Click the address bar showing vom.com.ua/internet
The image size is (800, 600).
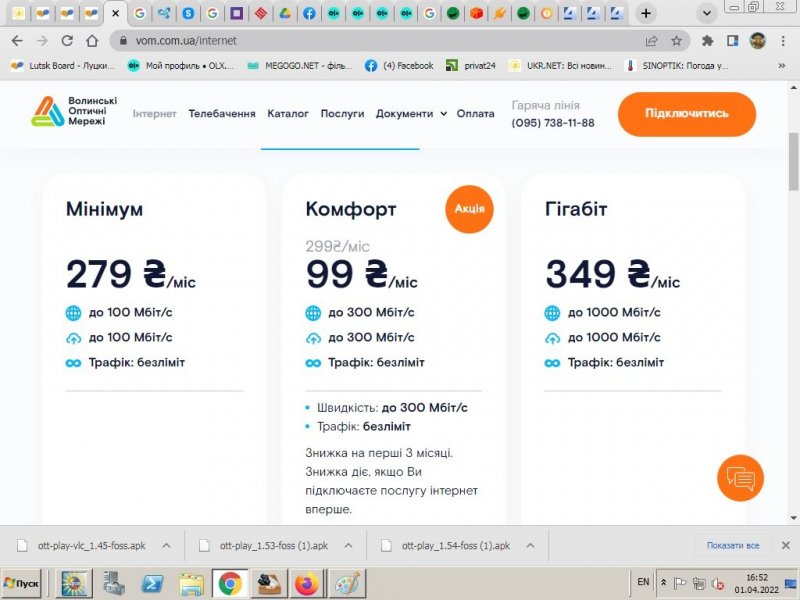click(x=380, y=41)
